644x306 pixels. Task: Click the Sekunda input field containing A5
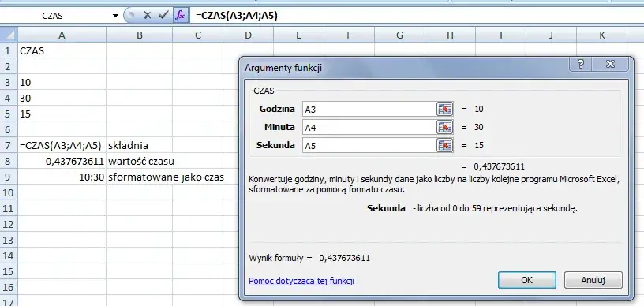[x=369, y=145]
